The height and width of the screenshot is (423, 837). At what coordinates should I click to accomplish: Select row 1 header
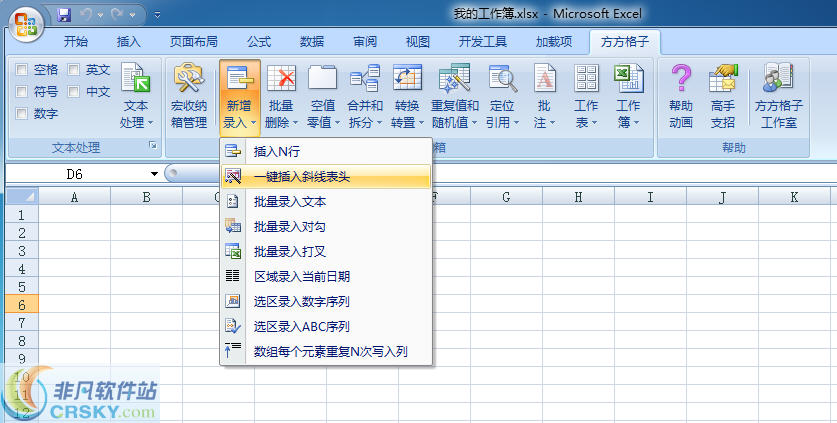pyautogui.click(x=22, y=215)
